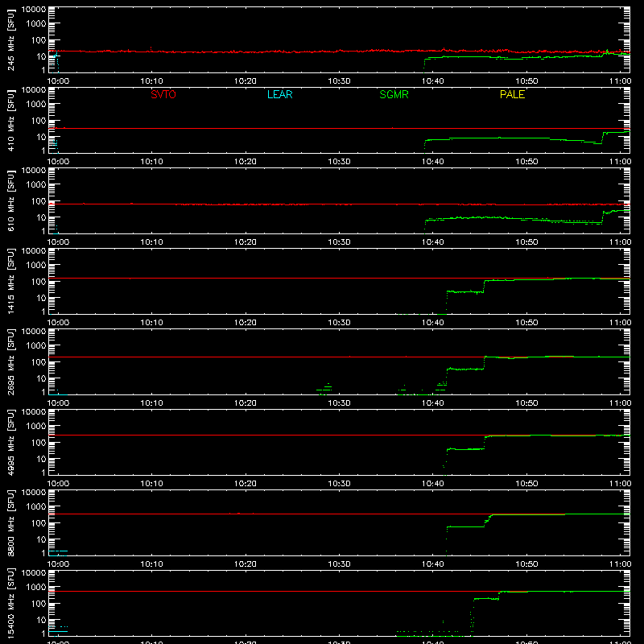Click the 10:50 label under the 1415 MHz plot
644x644 pixels.
coord(526,323)
